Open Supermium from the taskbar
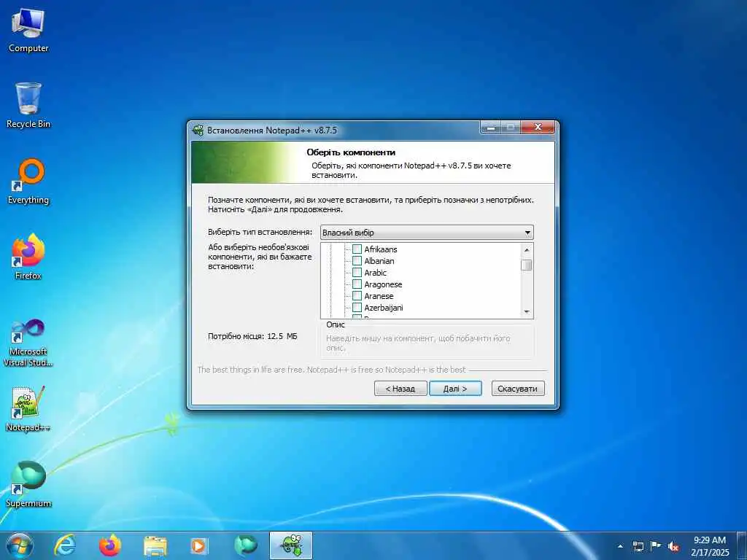 pos(245,545)
